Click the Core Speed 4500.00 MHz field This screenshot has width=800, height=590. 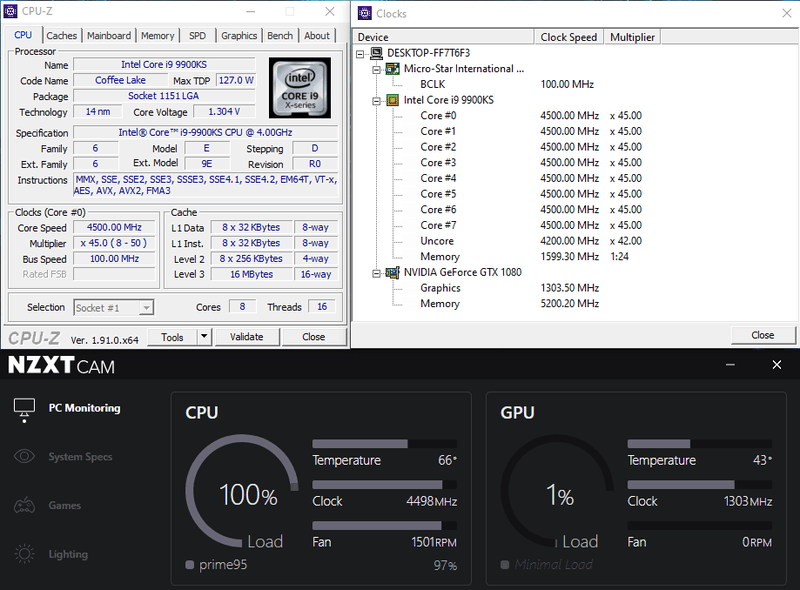pyautogui.click(x=114, y=227)
